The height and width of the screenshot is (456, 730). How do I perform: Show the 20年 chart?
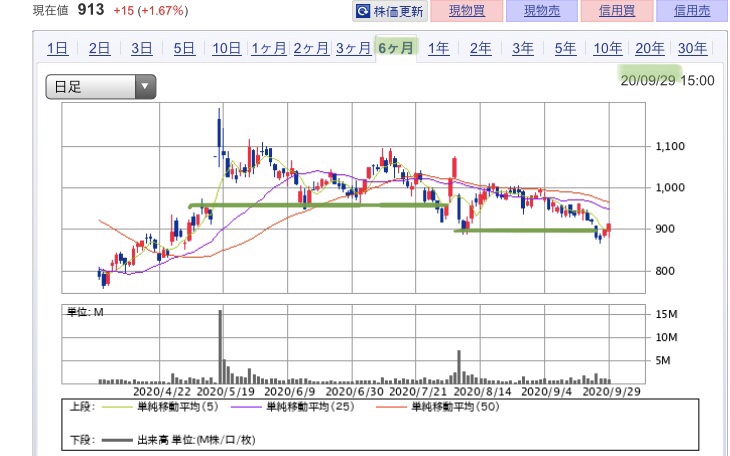coord(650,48)
